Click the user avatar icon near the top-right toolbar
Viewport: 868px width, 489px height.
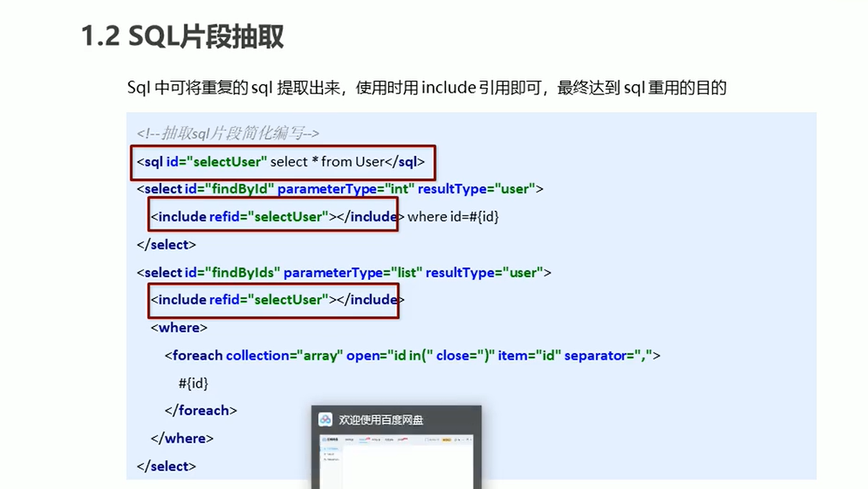[459, 439]
